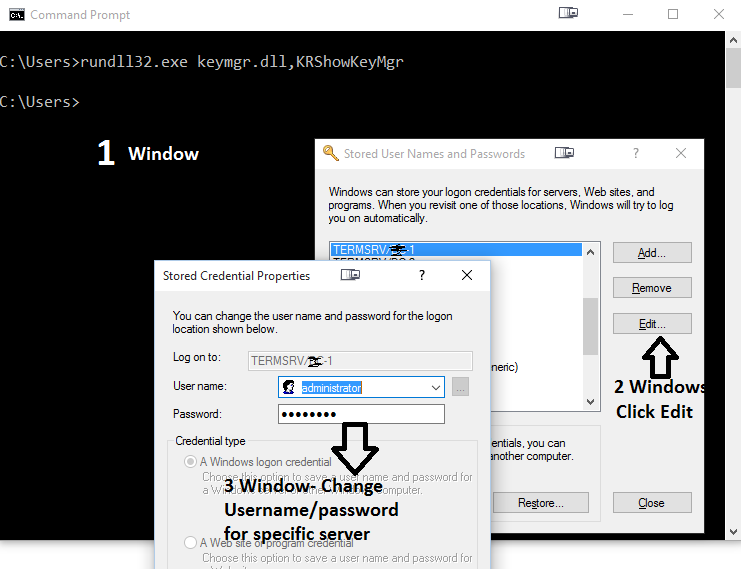
Task: Click the Stored Credential Properties title bar
Action: pos(322,276)
